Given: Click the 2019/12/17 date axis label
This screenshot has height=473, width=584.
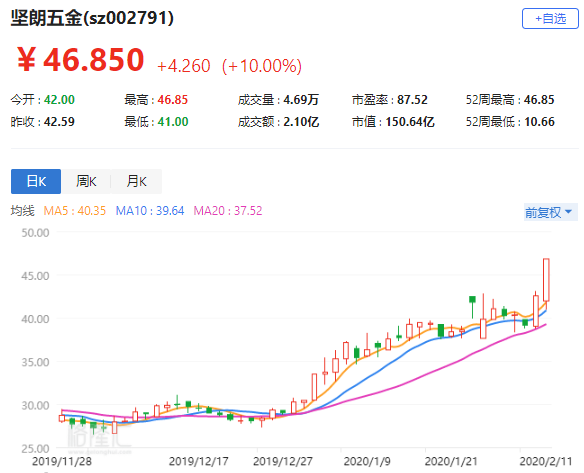Looking at the screenshot, I should [x=199, y=461].
